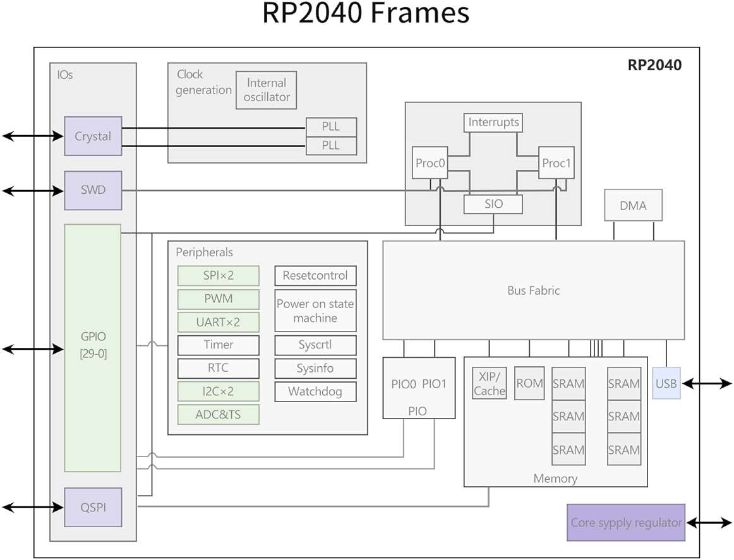The height and width of the screenshot is (560, 734).
Task: Select the Proc1 block
Action: click(x=556, y=163)
